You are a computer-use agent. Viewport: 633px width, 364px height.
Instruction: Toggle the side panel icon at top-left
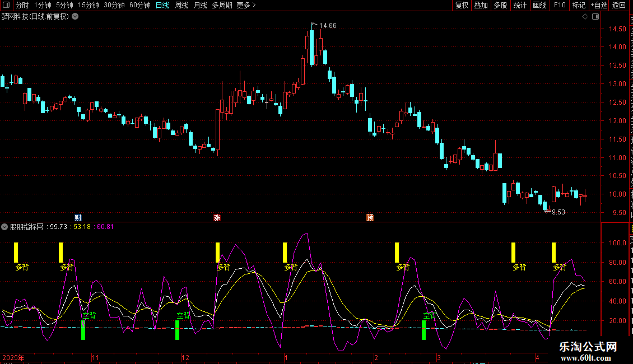click(6, 5)
